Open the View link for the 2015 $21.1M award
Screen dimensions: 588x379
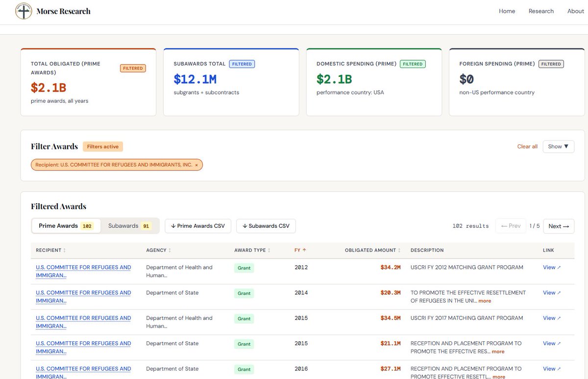coord(552,344)
